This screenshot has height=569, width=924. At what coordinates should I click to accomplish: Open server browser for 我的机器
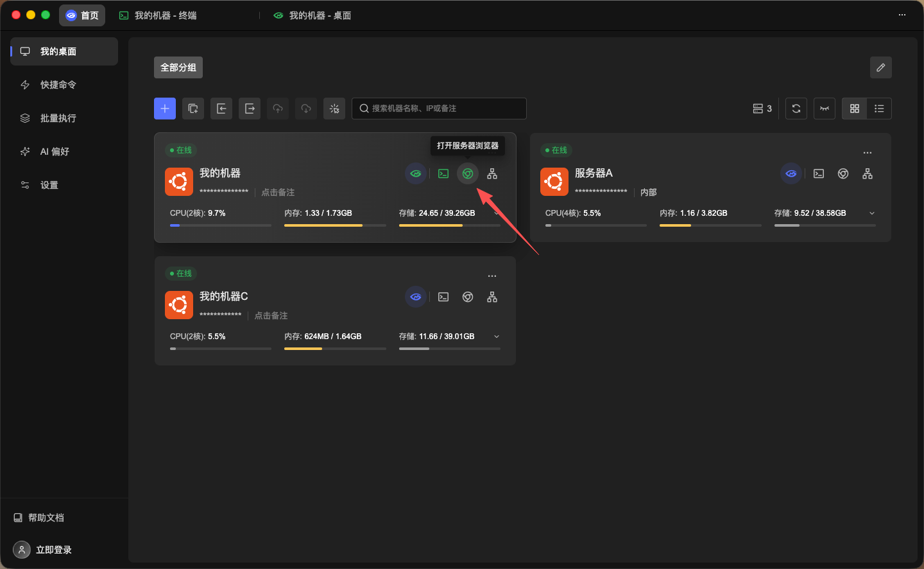(468, 173)
